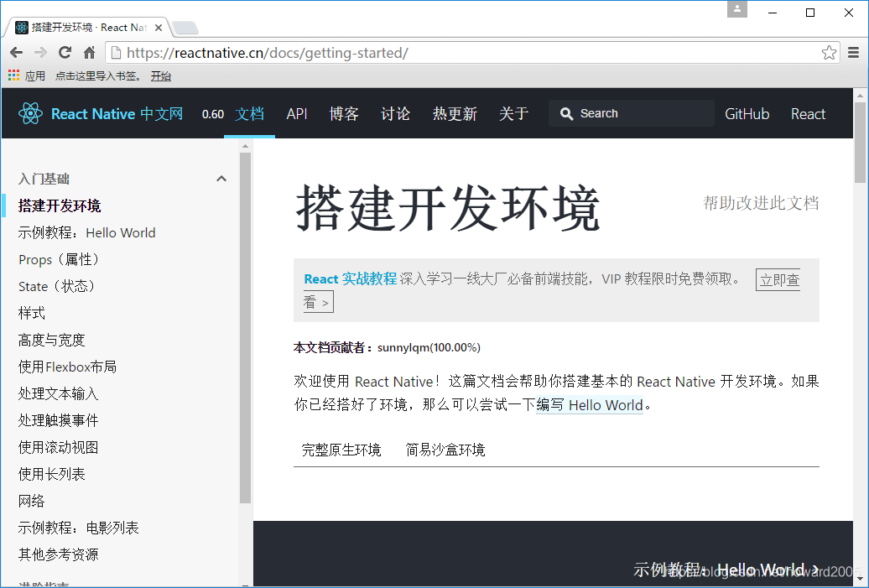Click the React Native atom logo
Viewport: 869px width, 588px height.
30,113
